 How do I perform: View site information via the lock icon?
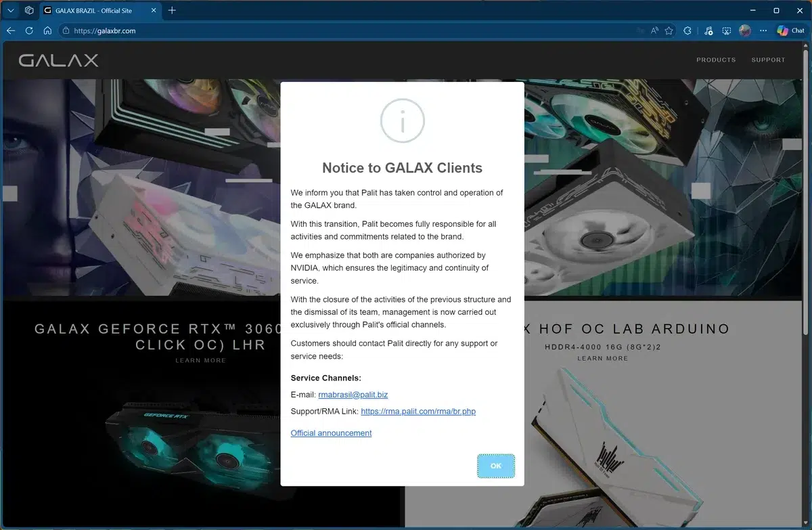coord(66,30)
